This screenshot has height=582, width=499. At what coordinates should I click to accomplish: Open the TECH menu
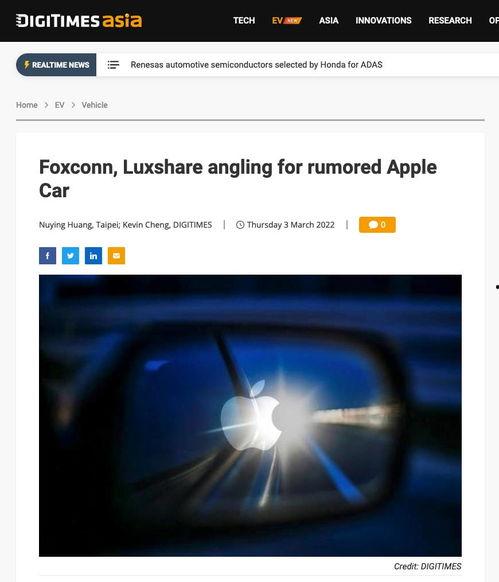[244, 20]
